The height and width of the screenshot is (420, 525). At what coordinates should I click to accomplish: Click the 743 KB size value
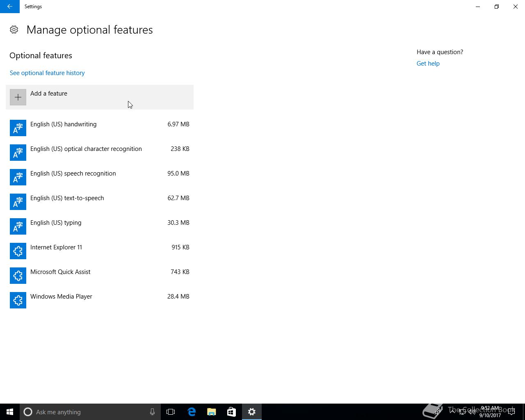tap(180, 272)
